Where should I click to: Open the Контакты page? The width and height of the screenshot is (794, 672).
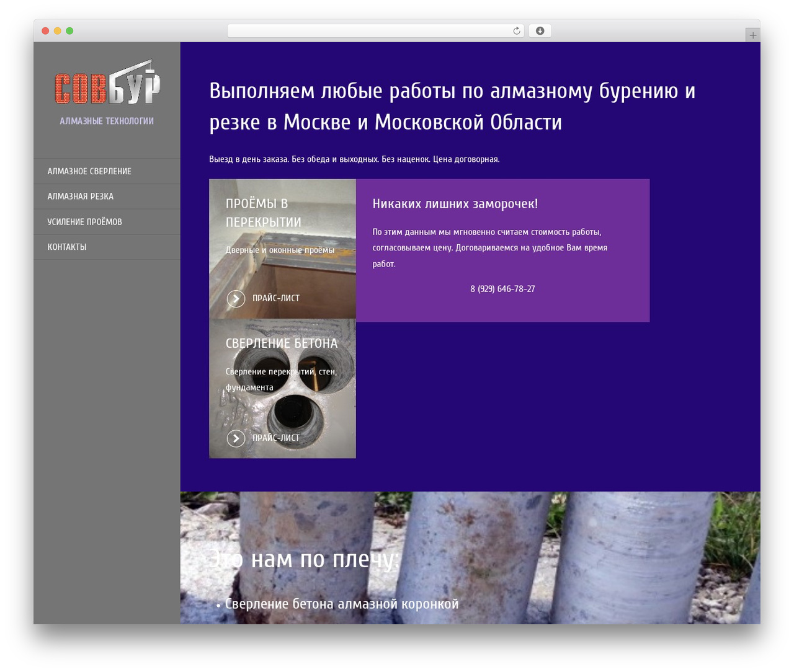point(107,247)
